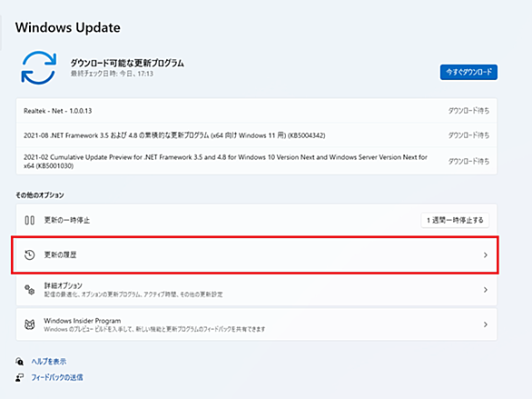Screen dimensions: 532x399
Task: Open the Windows Insider Program row title
Action: [x=83, y=320]
